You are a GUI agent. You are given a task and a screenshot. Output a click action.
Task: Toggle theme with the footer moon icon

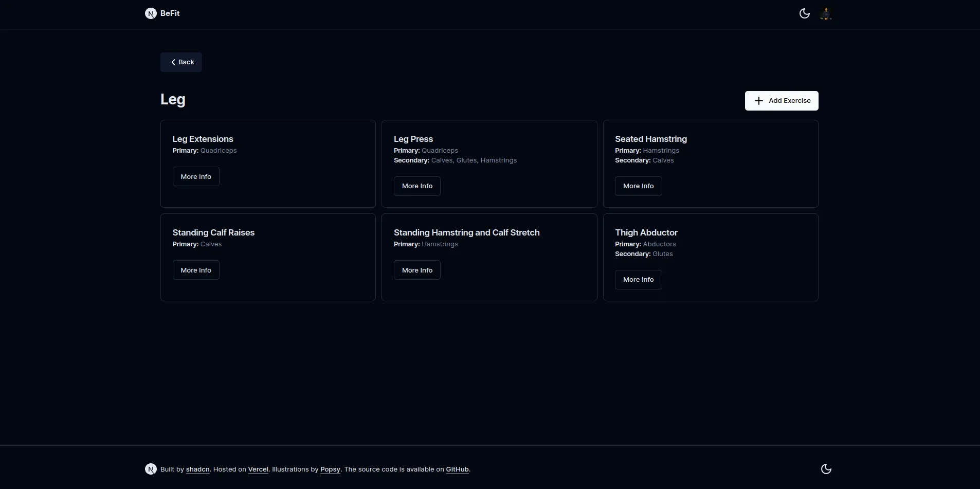click(826, 469)
